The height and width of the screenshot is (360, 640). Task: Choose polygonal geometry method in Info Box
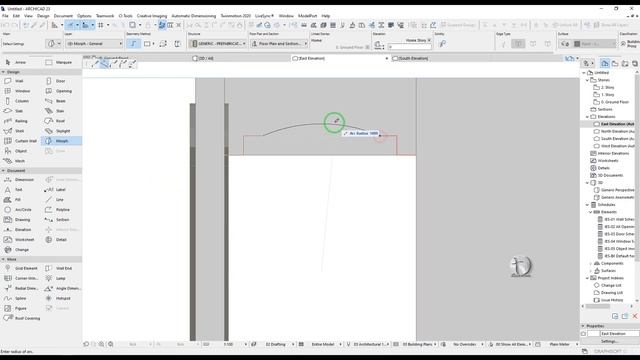tap(133, 44)
